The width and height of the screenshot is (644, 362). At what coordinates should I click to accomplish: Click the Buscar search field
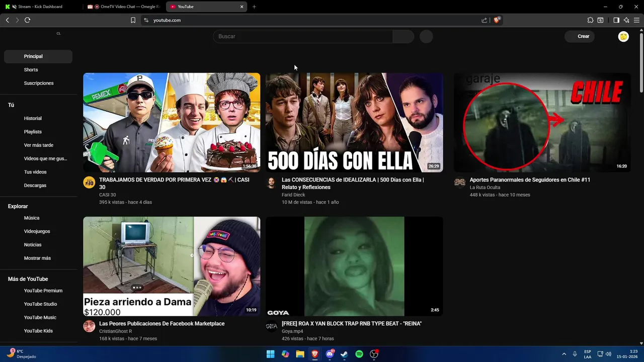tap(303, 36)
